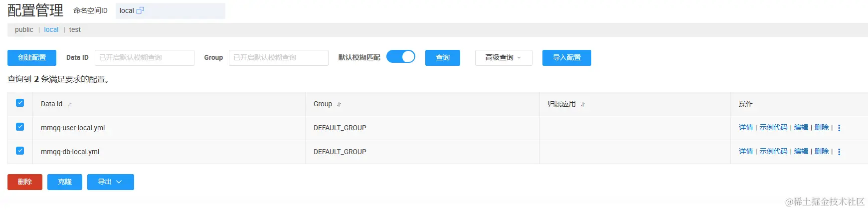This screenshot has height=210, width=868.
Task: Uncheck the mmqq-db-local.yml row checkbox
Action: 20,151
